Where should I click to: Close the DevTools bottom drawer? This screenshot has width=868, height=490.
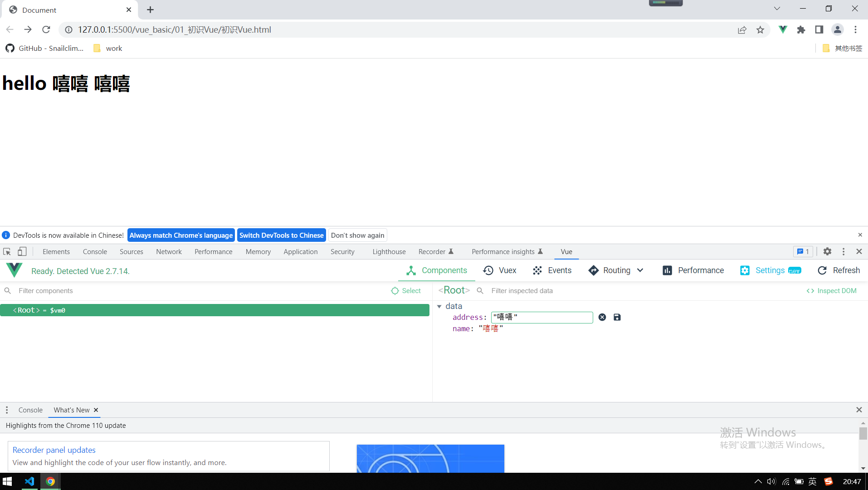[859, 410]
